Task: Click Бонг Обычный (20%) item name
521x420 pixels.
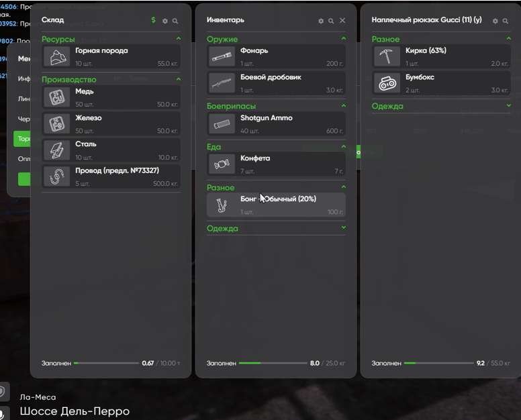Action: (278, 199)
